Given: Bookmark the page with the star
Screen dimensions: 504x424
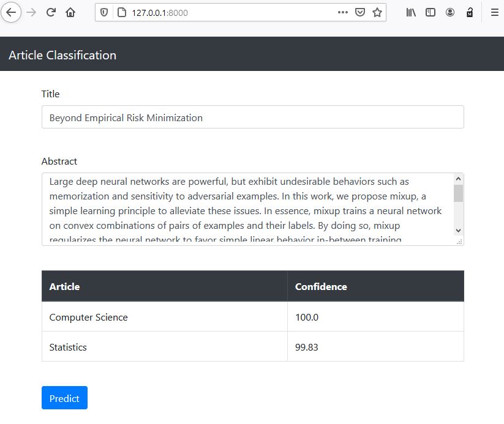Looking at the screenshot, I should pos(377,12).
